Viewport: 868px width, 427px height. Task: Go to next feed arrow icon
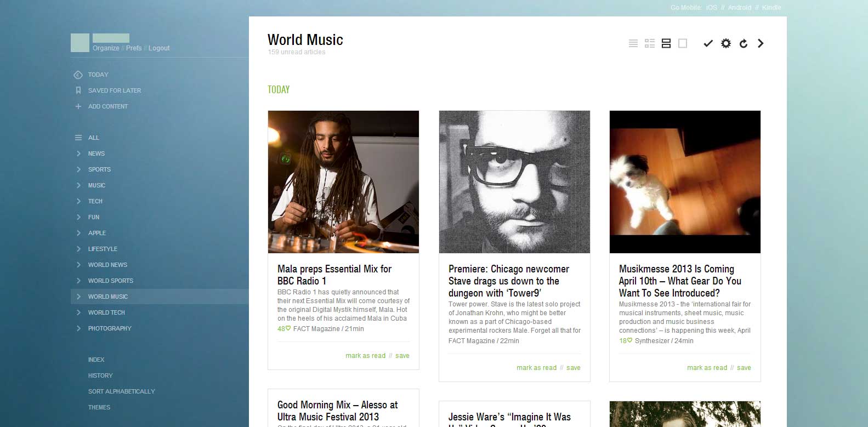[x=761, y=43]
